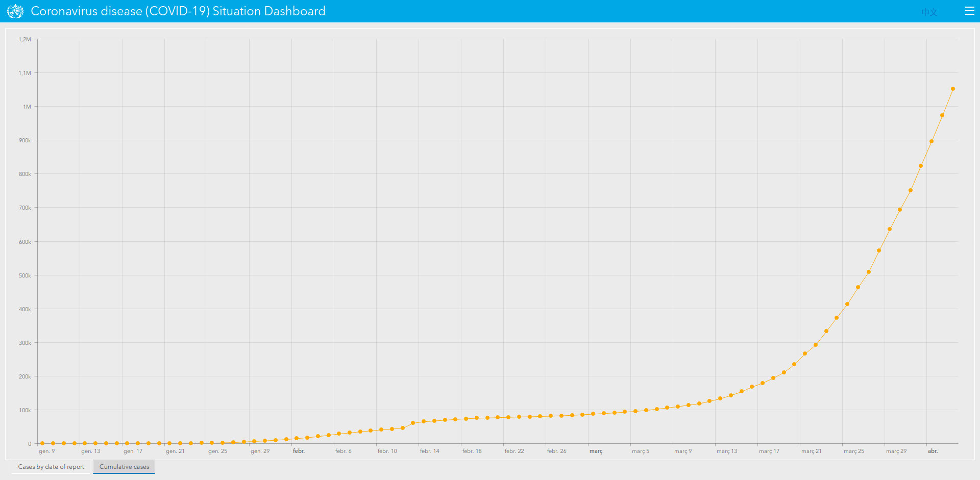
Task: Click the 'febr. 18' x-axis label
Action: 472,451
